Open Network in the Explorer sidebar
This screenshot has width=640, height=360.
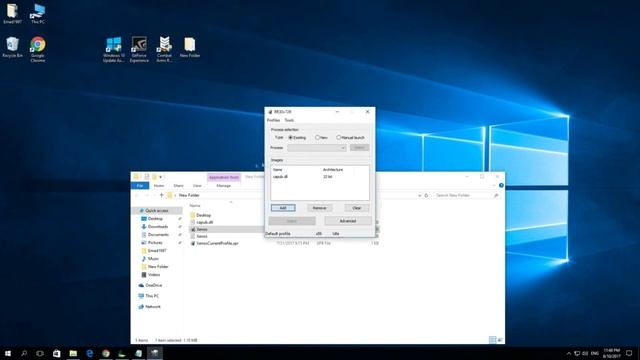(153, 307)
